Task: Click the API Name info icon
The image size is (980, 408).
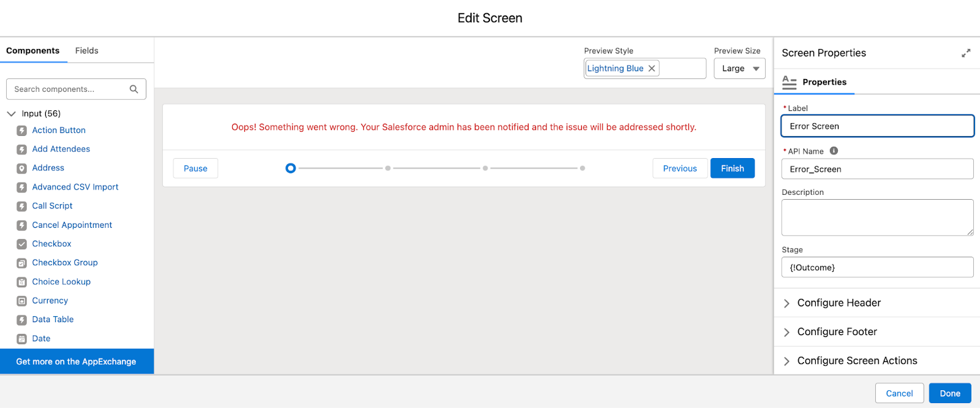Action: click(x=834, y=151)
